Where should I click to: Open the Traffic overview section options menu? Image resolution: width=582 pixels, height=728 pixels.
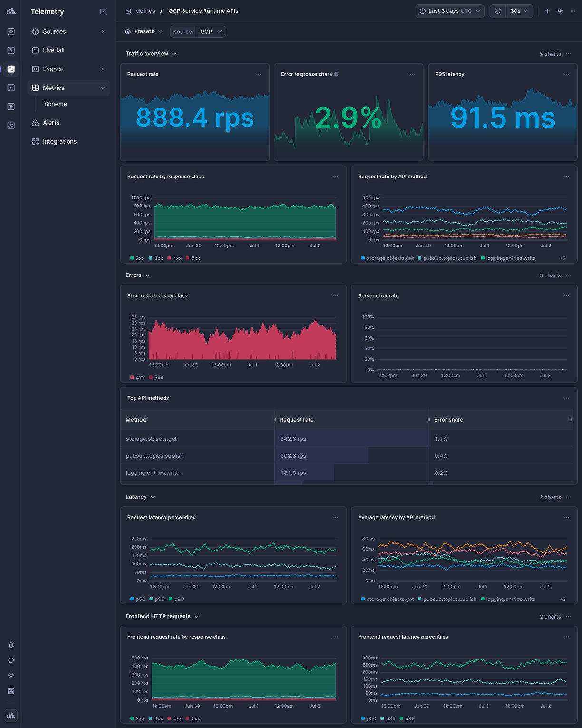[x=569, y=54]
